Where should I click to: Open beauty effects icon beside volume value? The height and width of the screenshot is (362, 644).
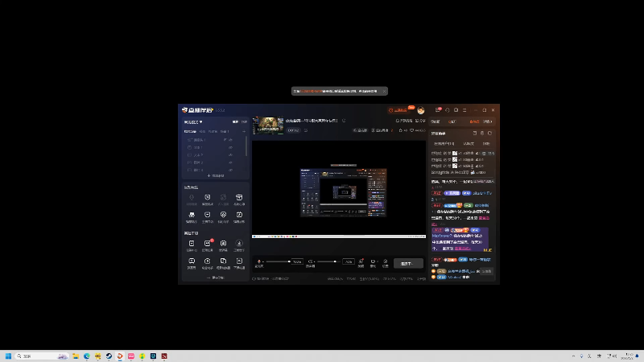[361, 261]
